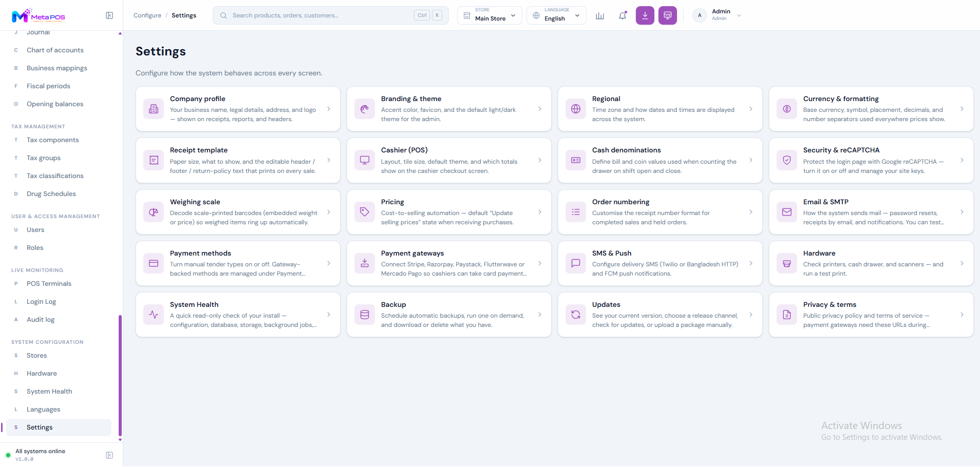This screenshot has width=980, height=467.
Task: Click the Branding & theme palette icon
Action: pos(365,109)
